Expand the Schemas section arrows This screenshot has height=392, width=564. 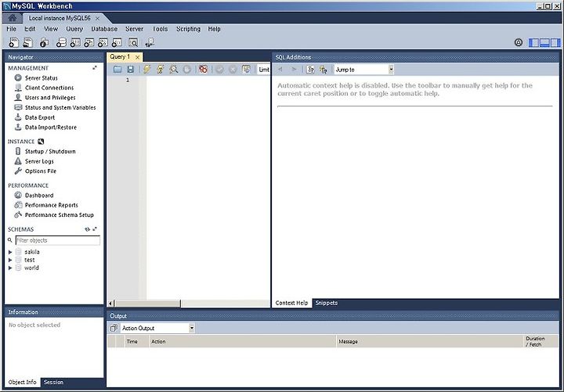[95, 229]
